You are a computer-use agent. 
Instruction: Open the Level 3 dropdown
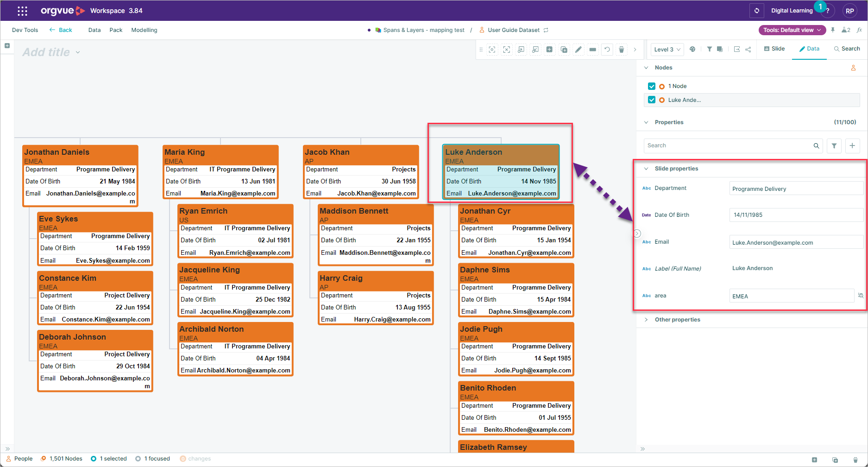(x=667, y=50)
